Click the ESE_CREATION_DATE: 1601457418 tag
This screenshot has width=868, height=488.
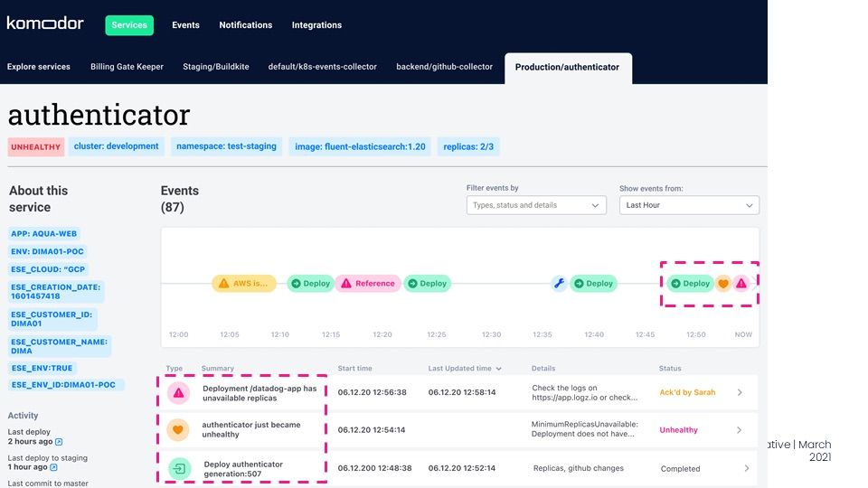(56, 292)
